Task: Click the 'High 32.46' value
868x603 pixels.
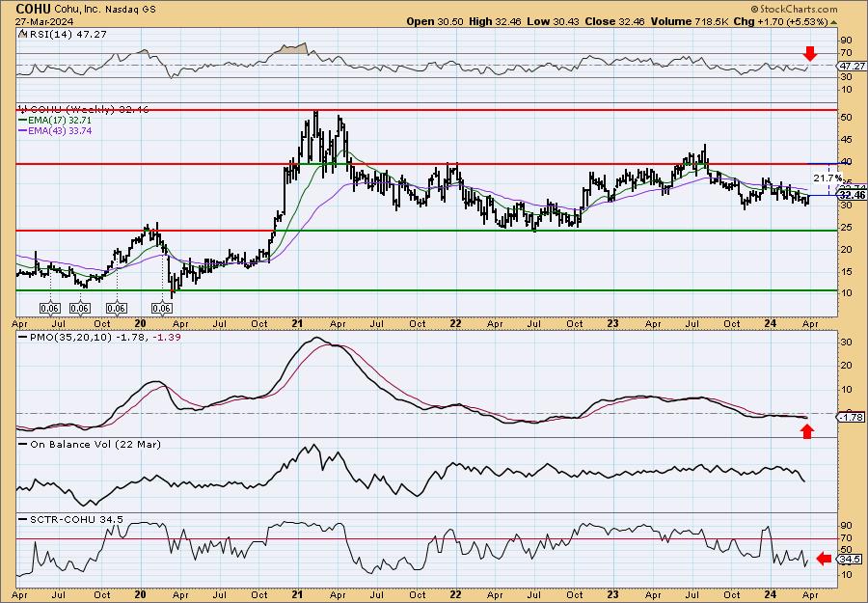Action: [496, 21]
